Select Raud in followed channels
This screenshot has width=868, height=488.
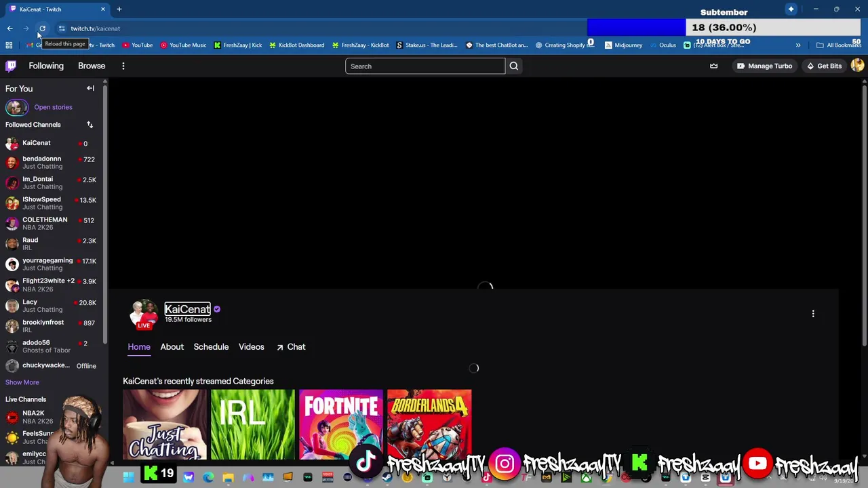(52, 244)
